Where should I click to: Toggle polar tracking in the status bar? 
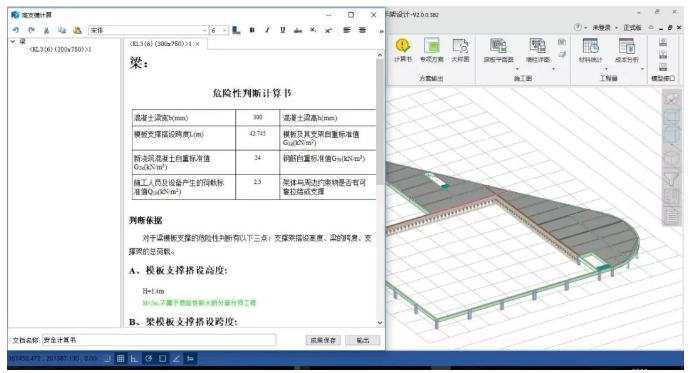pyautogui.click(x=148, y=358)
